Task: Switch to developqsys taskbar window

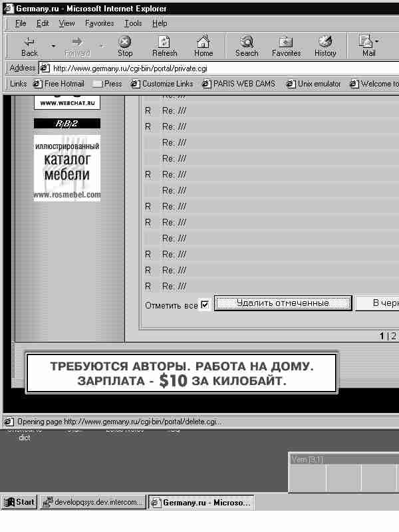Action: tap(93, 503)
